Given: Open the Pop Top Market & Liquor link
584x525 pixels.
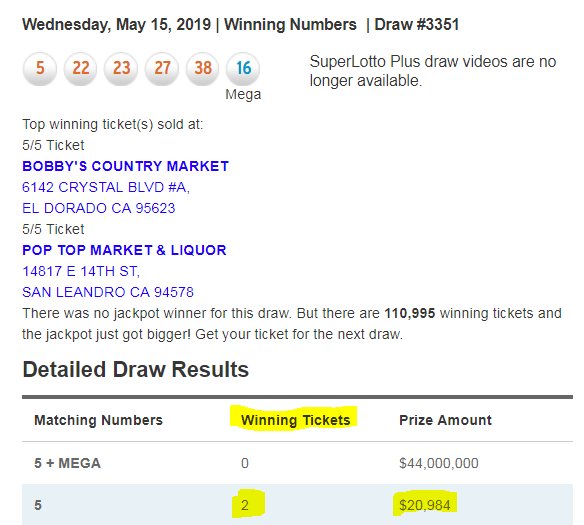Looking at the screenshot, I should [124, 250].
